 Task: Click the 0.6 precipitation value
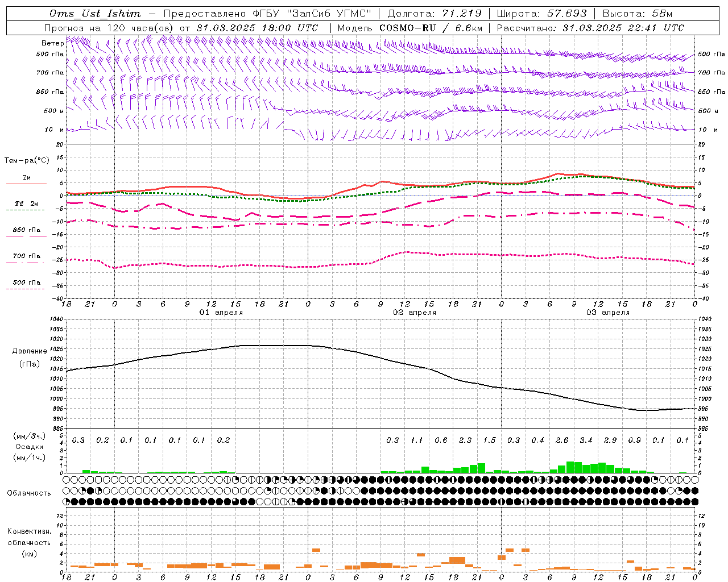441,440
